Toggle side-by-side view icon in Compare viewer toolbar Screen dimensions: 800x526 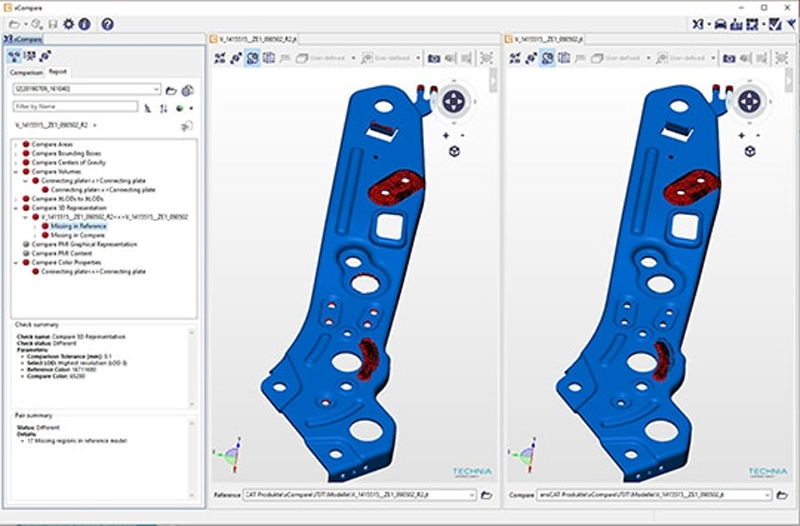564,58
